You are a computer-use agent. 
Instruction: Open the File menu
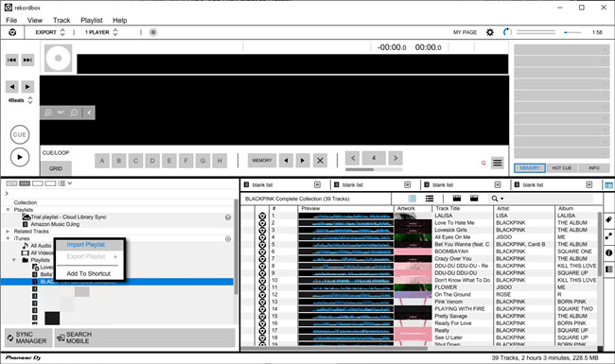[x=11, y=20]
